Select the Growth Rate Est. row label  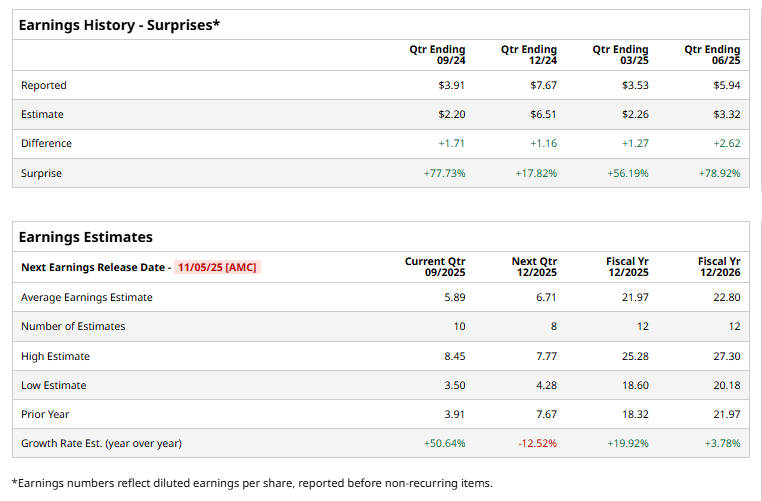point(101,442)
